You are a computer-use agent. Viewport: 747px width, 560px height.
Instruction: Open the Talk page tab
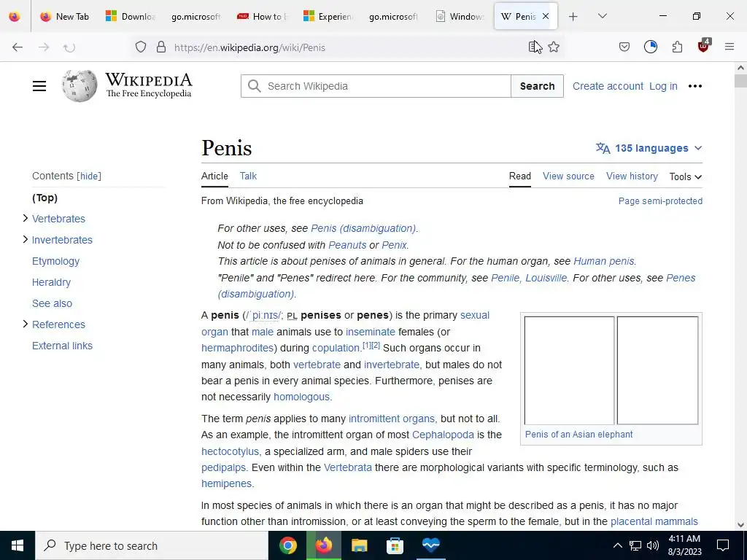tap(248, 176)
